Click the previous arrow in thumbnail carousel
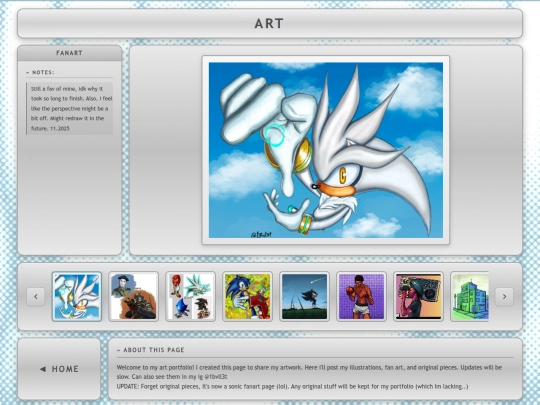 [x=36, y=297]
